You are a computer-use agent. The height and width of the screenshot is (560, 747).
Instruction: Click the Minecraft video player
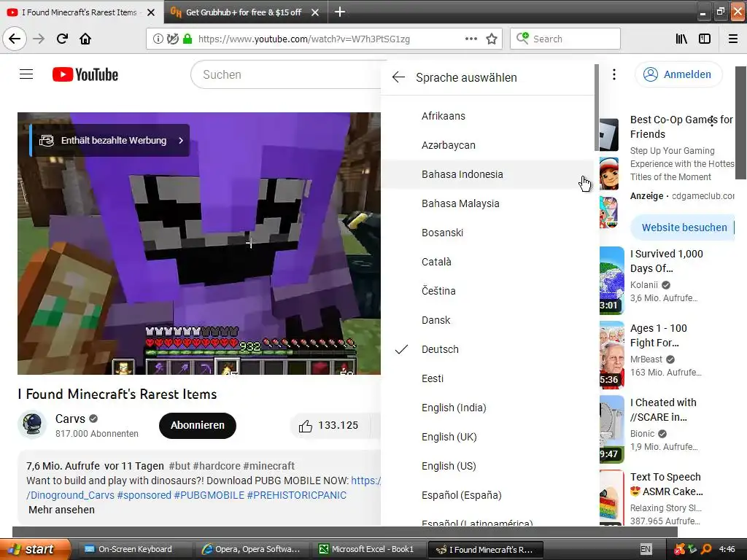pyautogui.click(x=199, y=244)
